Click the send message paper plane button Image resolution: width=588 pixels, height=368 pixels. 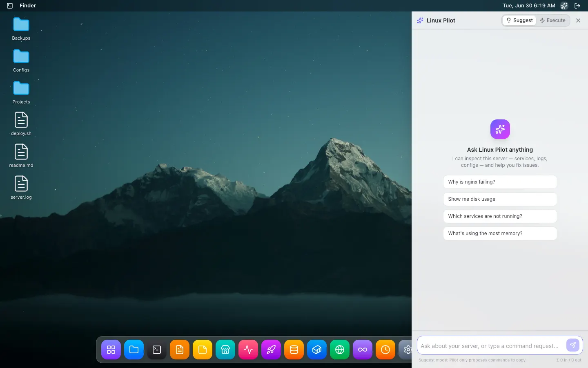pyautogui.click(x=573, y=345)
